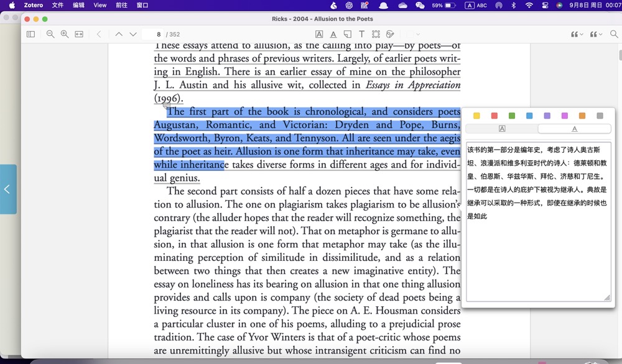Switch the ABC input source

pos(476,5)
